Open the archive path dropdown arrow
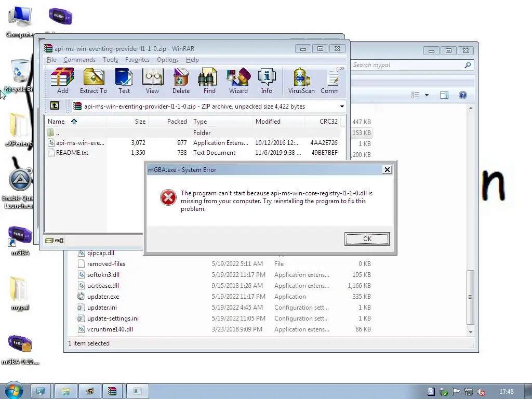 (x=342, y=107)
